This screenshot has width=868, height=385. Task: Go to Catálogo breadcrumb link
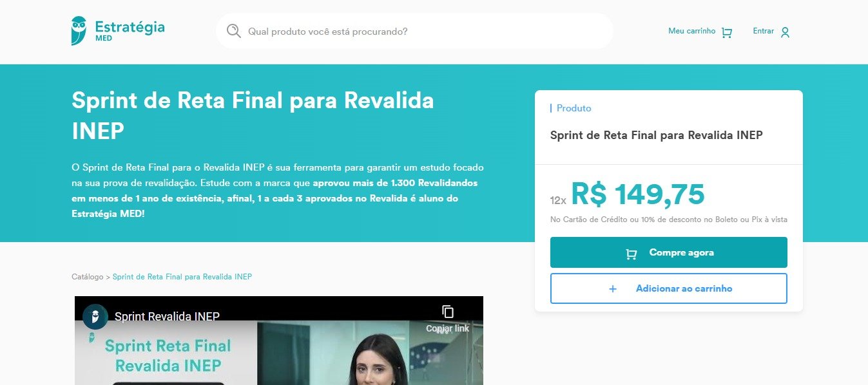tap(87, 277)
